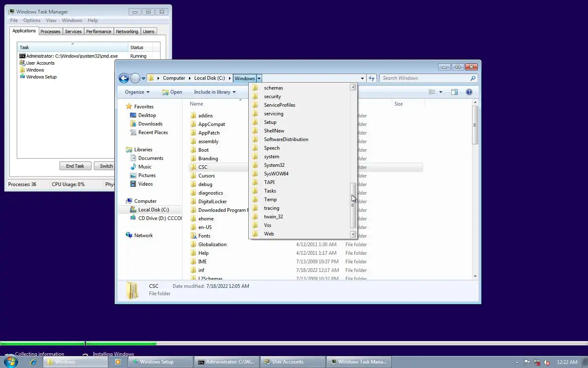Go back with the Explorer back arrow
Screen dimensions: 588x368
(124, 78)
